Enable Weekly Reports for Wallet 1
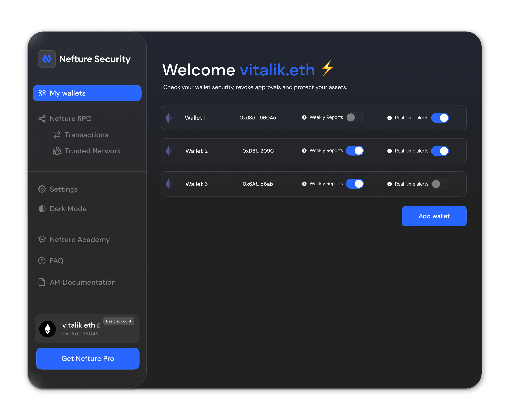This screenshot has height=420, width=509. 355,117
